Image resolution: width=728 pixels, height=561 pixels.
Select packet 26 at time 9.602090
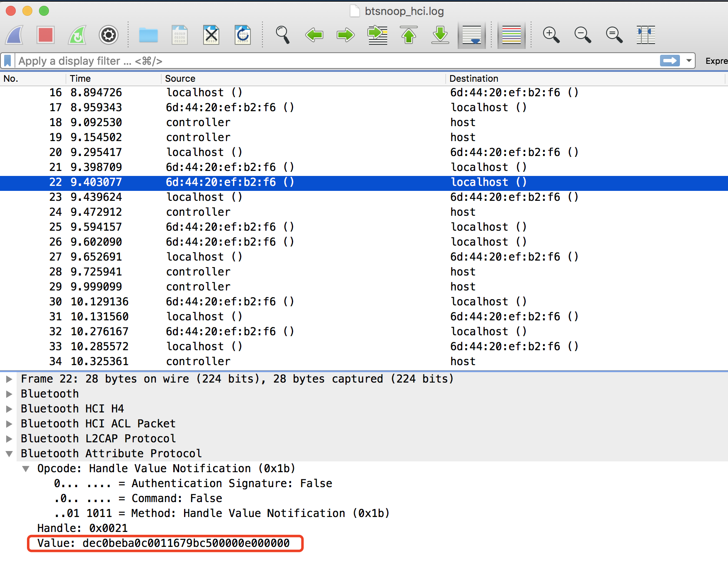(x=364, y=242)
